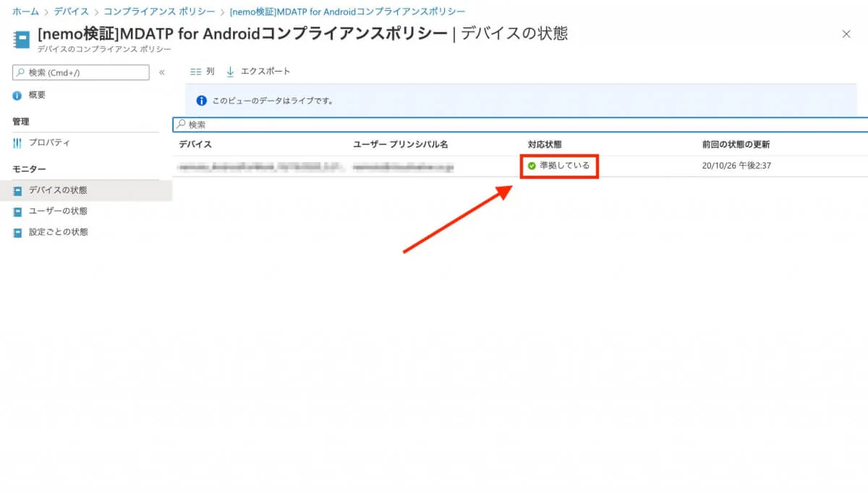Close the policy blade with the X button
The height and width of the screenshot is (497, 868).
(846, 34)
